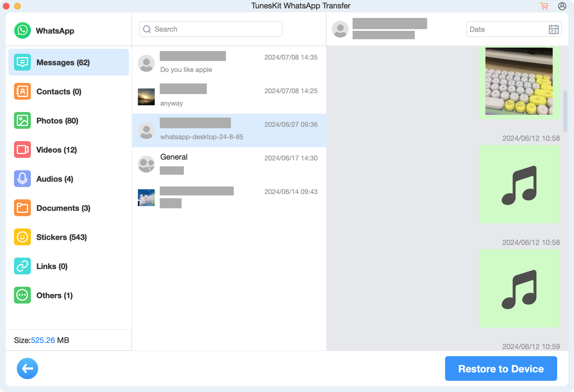Select the Documents category icon
This screenshot has height=392, width=574.
click(x=22, y=208)
